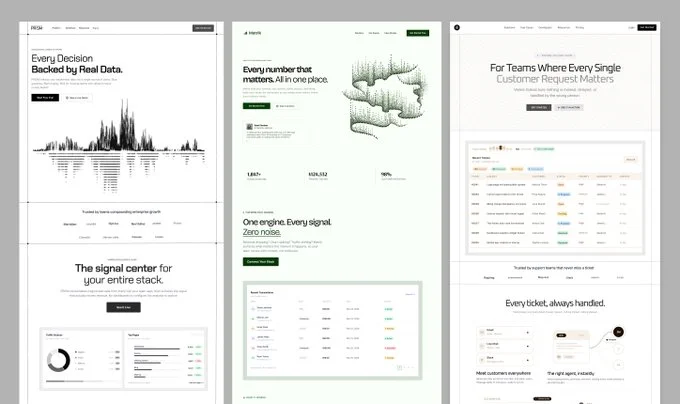The height and width of the screenshot is (404, 680).
Task: Click the round black node in the routing diagram
Action: (x=619, y=332)
